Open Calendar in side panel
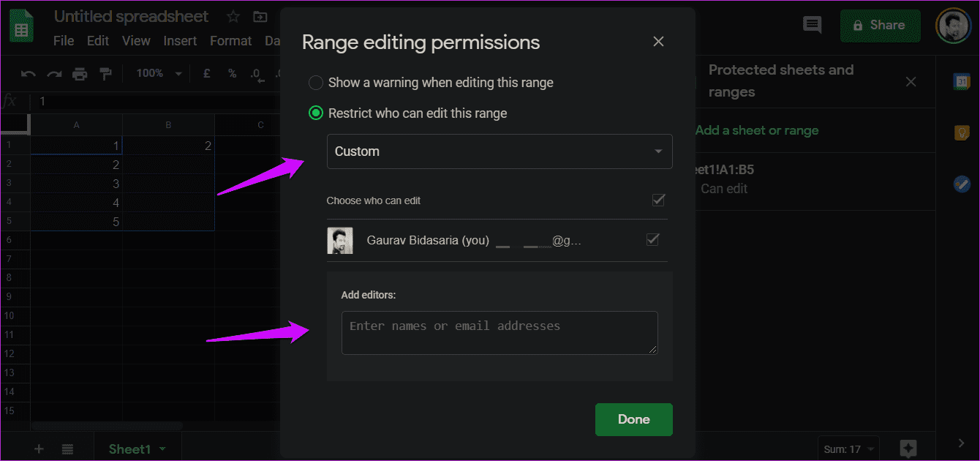Image resolution: width=980 pixels, height=461 pixels. [x=961, y=81]
